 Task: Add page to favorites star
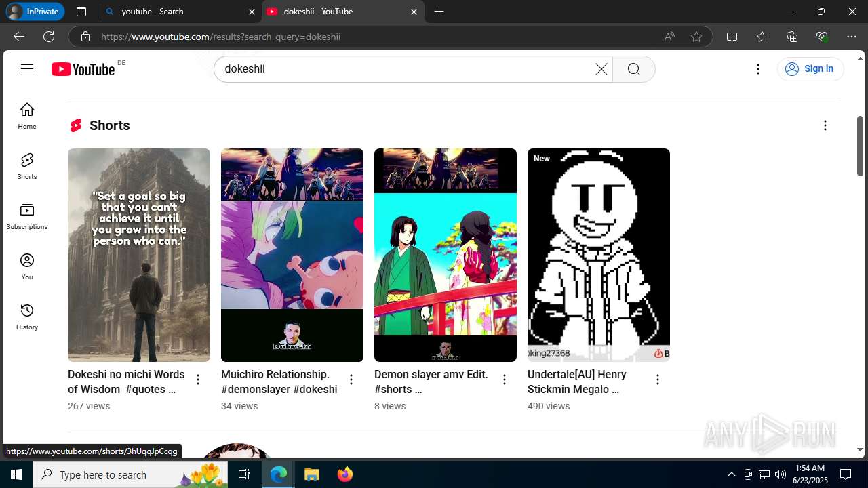click(x=696, y=37)
